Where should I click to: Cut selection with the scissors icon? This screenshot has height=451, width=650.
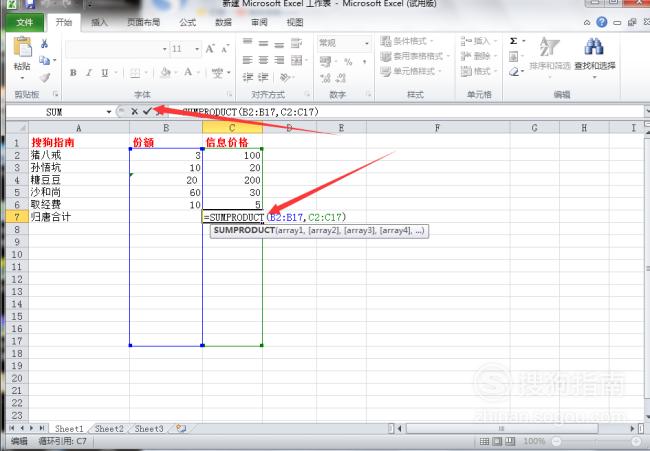point(44,43)
